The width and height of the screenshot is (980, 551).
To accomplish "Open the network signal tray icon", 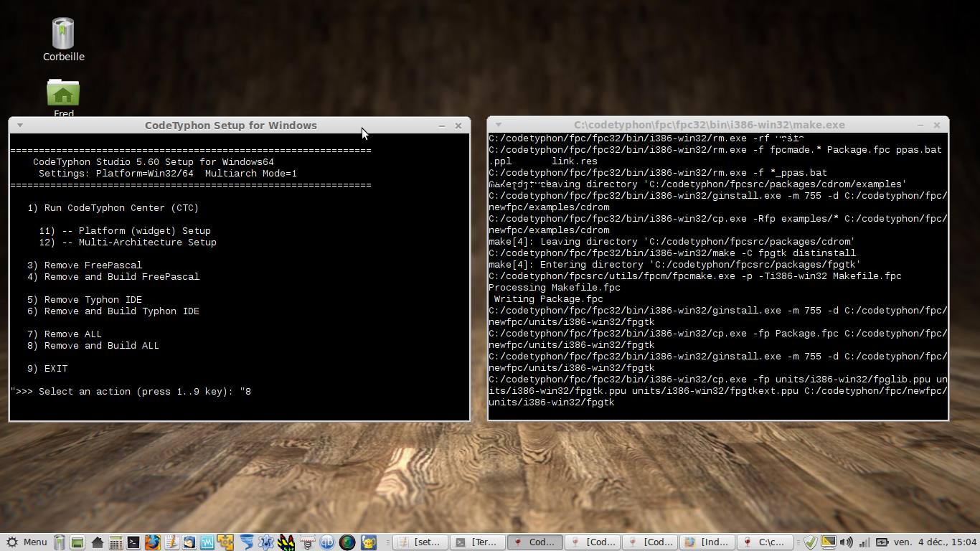I will pos(864,542).
